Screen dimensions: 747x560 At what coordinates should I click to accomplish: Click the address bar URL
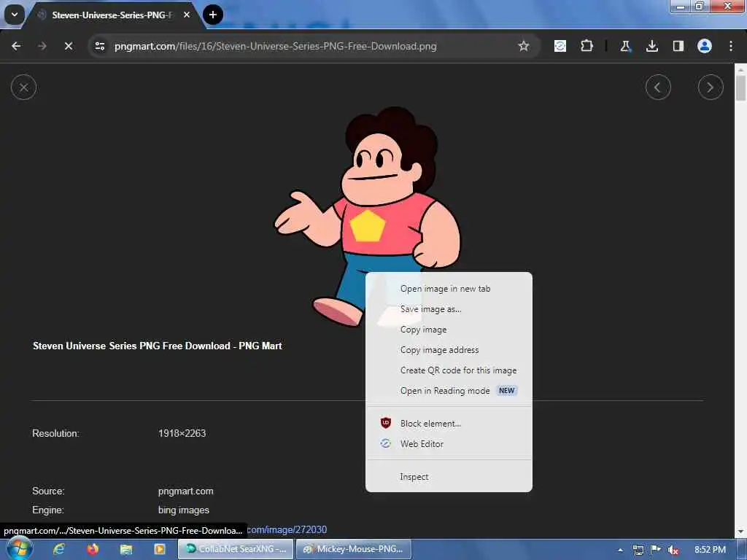[275, 46]
